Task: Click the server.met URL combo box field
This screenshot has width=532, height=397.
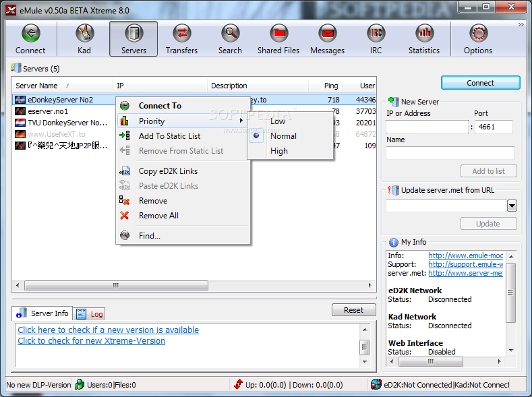Action: point(446,206)
